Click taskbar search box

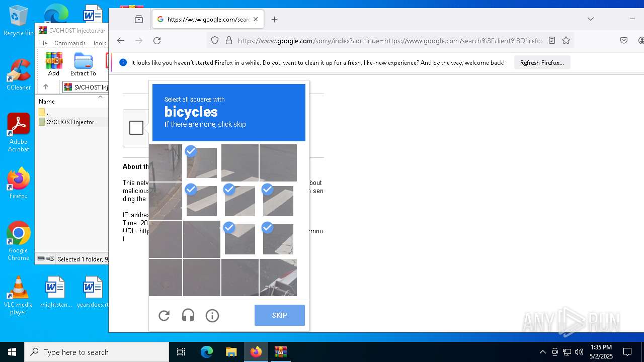click(97, 352)
